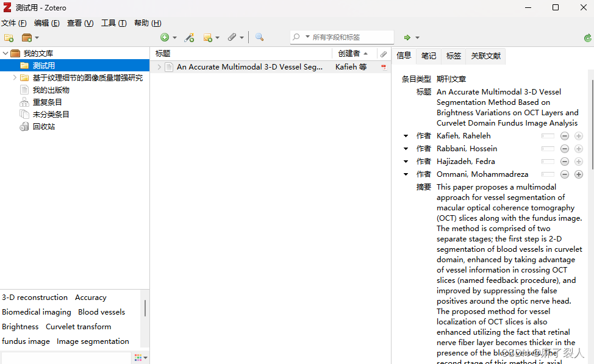This screenshot has height=364, width=594.
Task: Click the attachment paperclip column header
Action: click(x=384, y=54)
